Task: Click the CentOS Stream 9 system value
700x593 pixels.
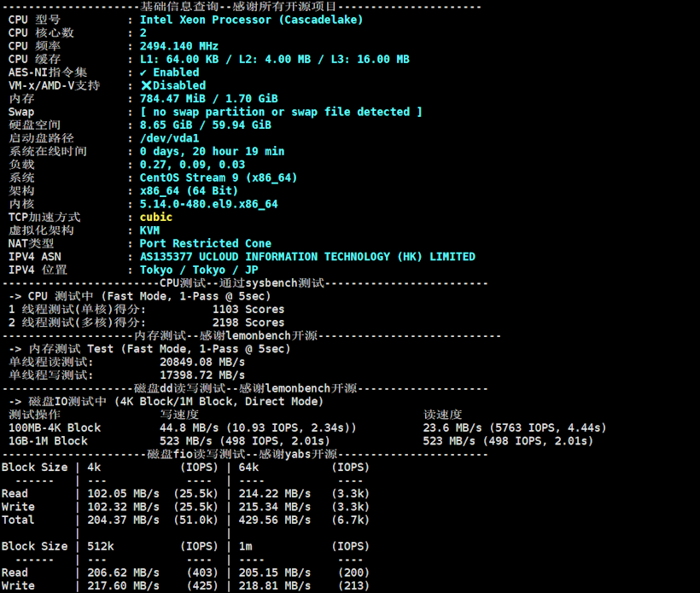Action: (x=218, y=177)
